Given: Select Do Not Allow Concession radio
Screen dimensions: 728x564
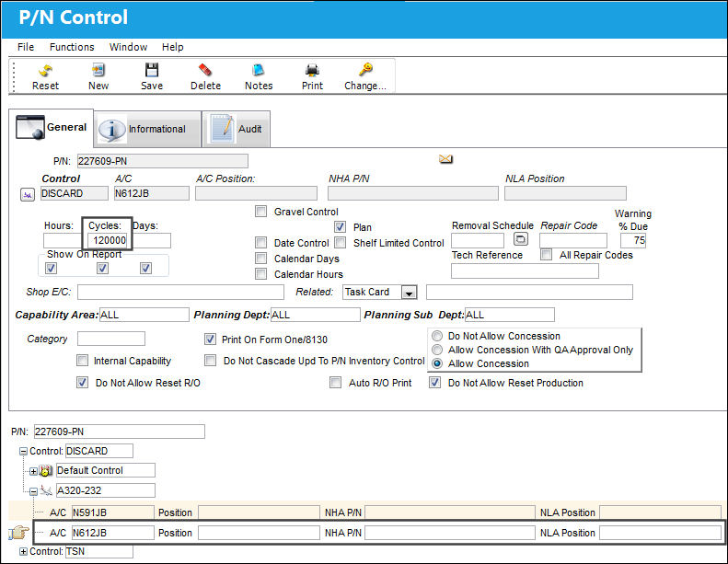Looking at the screenshot, I should 437,336.
